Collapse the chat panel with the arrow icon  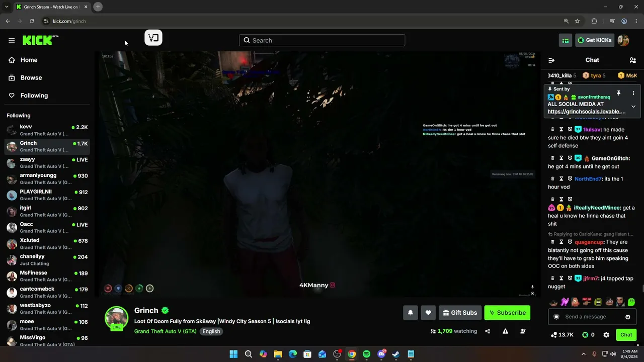click(x=551, y=60)
